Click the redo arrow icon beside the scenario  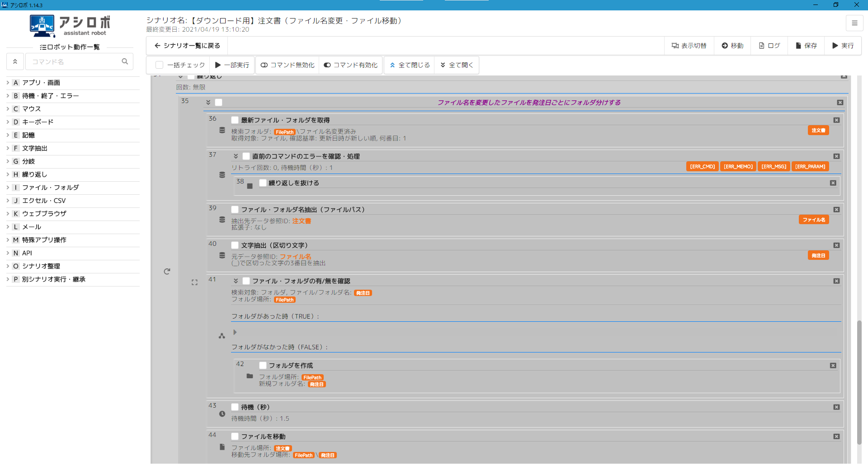click(x=167, y=272)
